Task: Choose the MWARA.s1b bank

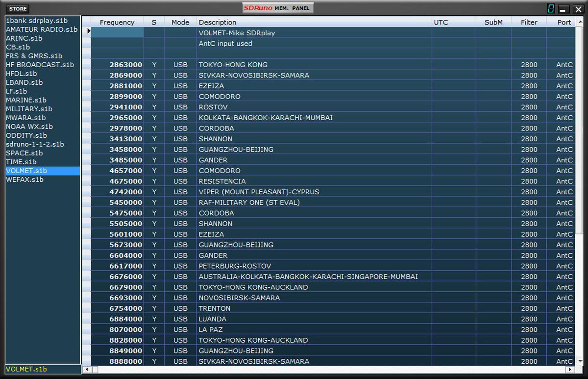Action: [25, 118]
